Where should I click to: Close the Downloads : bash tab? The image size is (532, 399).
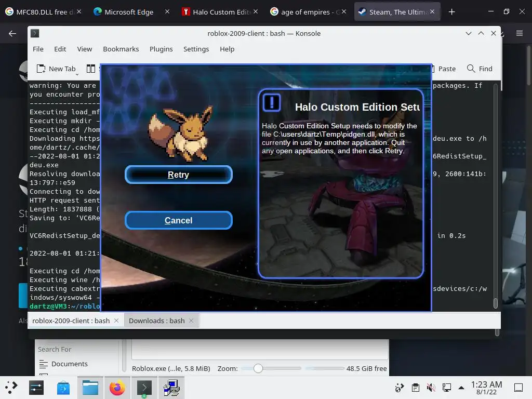coord(191,321)
